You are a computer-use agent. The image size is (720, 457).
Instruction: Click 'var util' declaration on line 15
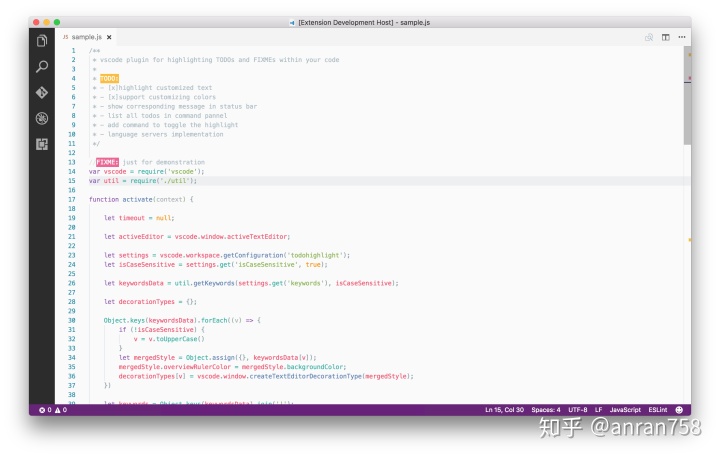[x=104, y=181]
